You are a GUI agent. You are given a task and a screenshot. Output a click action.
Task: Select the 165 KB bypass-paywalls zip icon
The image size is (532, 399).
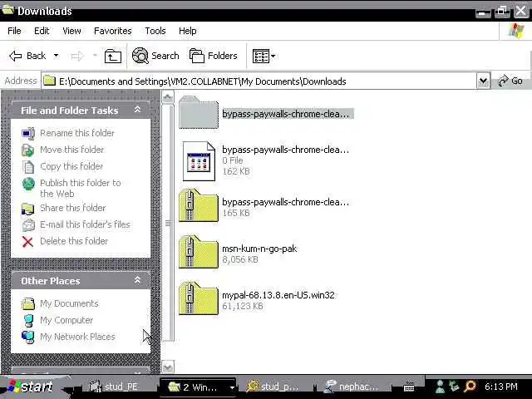pos(199,205)
